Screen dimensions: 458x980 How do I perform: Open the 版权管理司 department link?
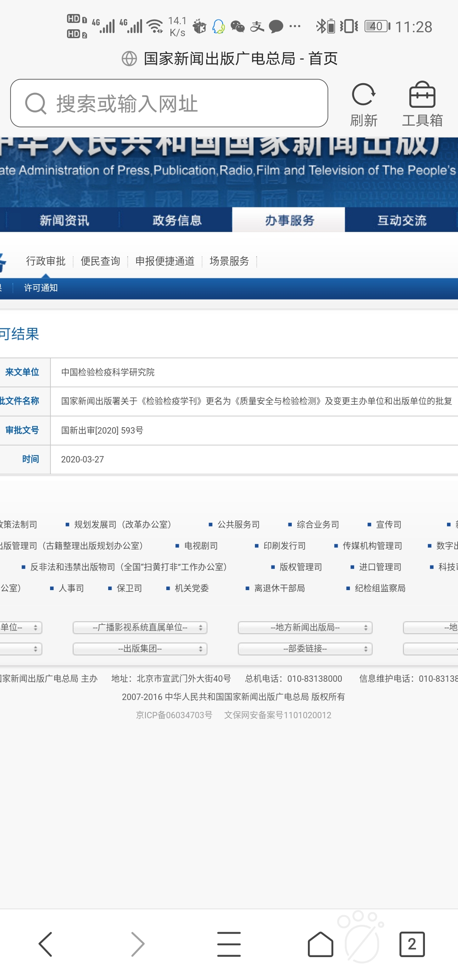pos(301,567)
